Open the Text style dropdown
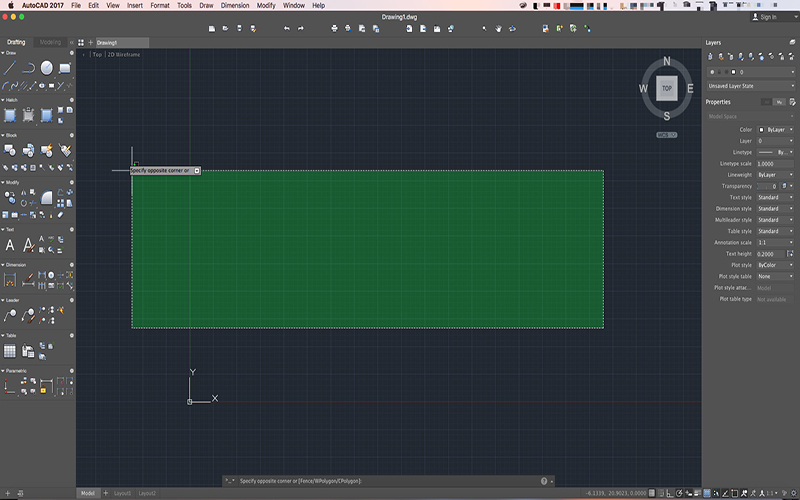 775,197
